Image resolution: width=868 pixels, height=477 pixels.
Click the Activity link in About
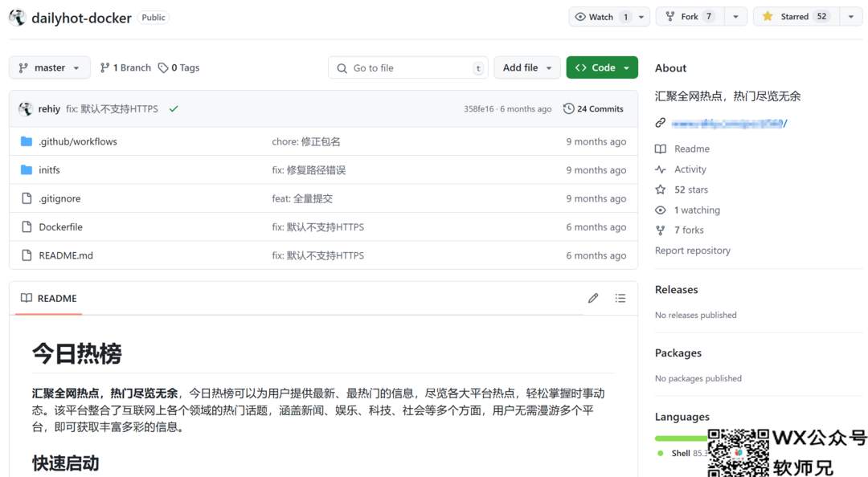690,169
